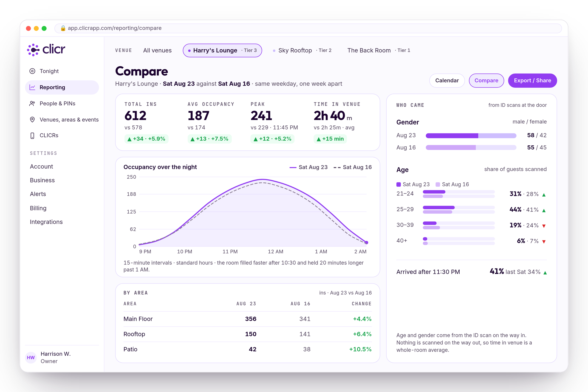Click the Aug 16 gender ratio bar

coord(471,148)
